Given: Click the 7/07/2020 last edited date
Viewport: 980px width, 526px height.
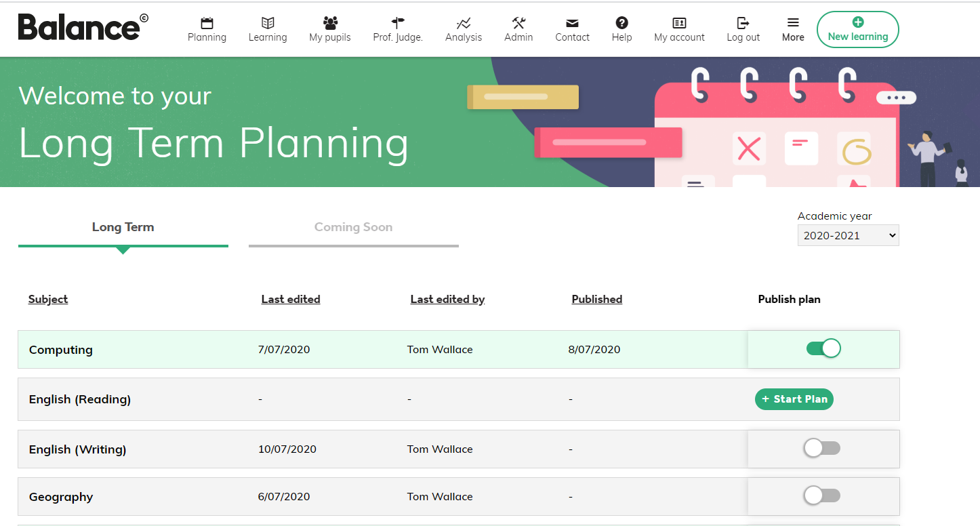Looking at the screenshot, I should 284,350.
